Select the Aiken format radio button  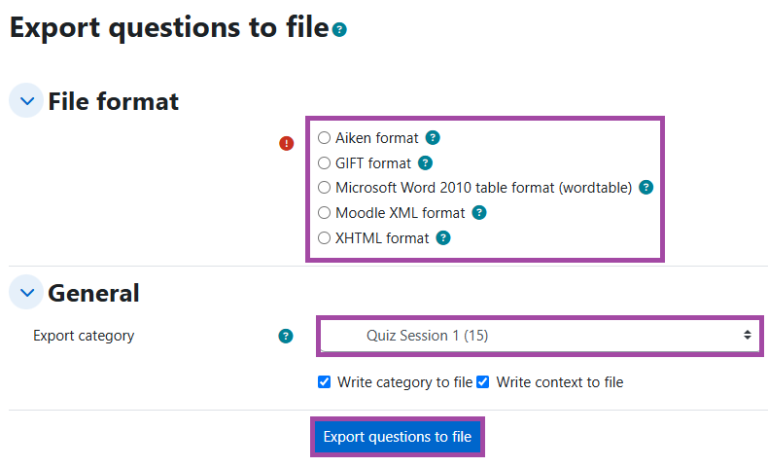(324, 138)
